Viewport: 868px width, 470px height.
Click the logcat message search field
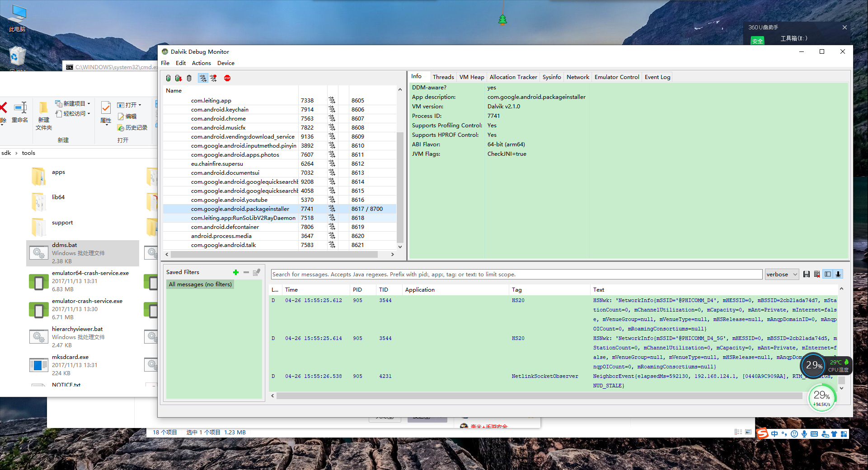pos(516,274)
